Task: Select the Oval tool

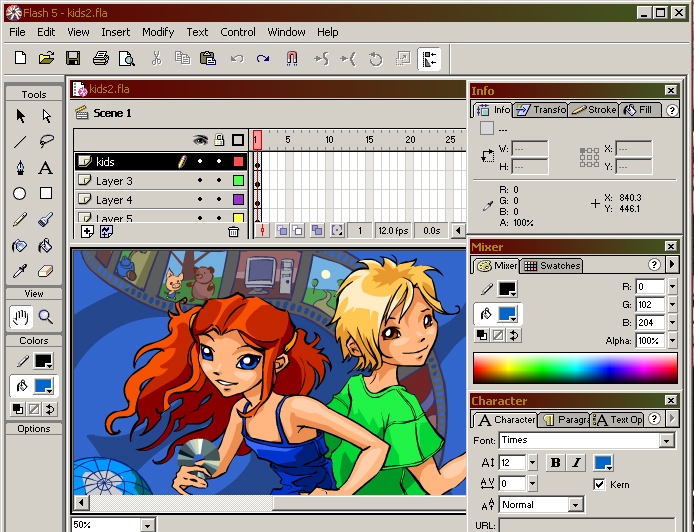Action: pyautogui.click(x=20, y=194)
